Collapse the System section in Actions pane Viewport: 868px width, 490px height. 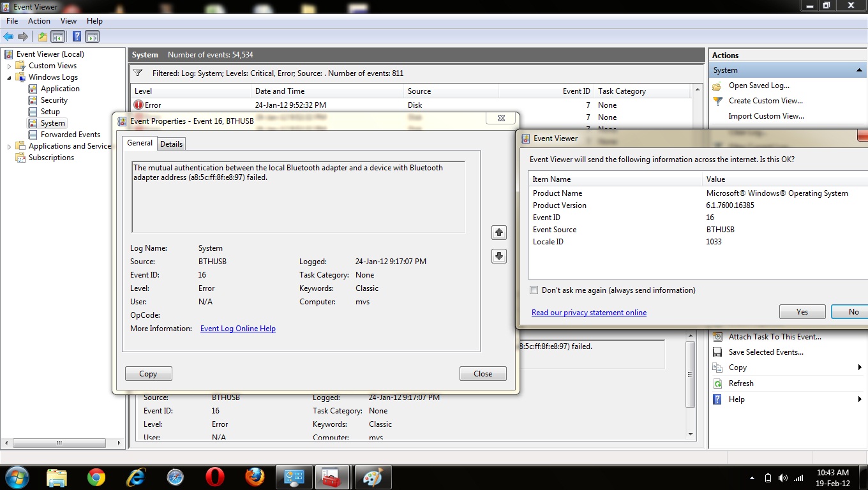point(859,70)
